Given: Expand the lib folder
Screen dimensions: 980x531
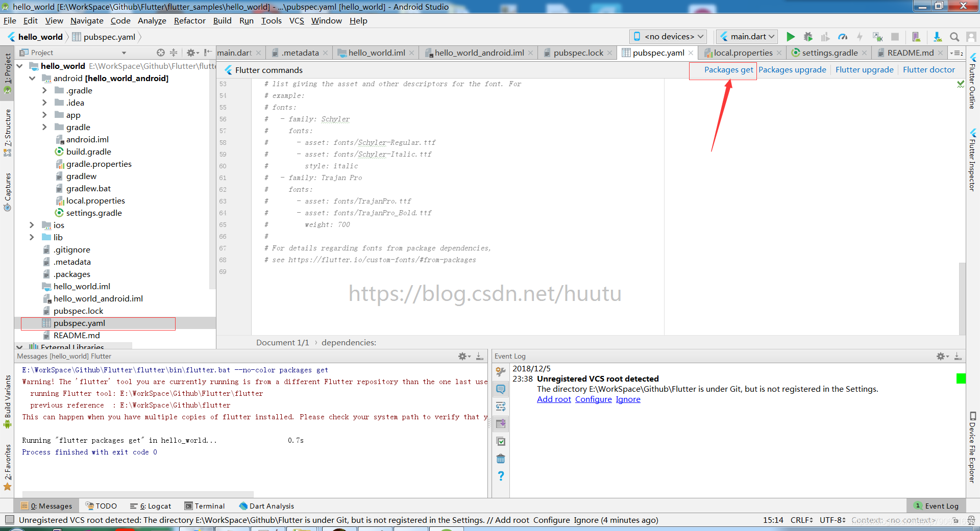Looking at the screenshot, I should (x=32, y=237).
